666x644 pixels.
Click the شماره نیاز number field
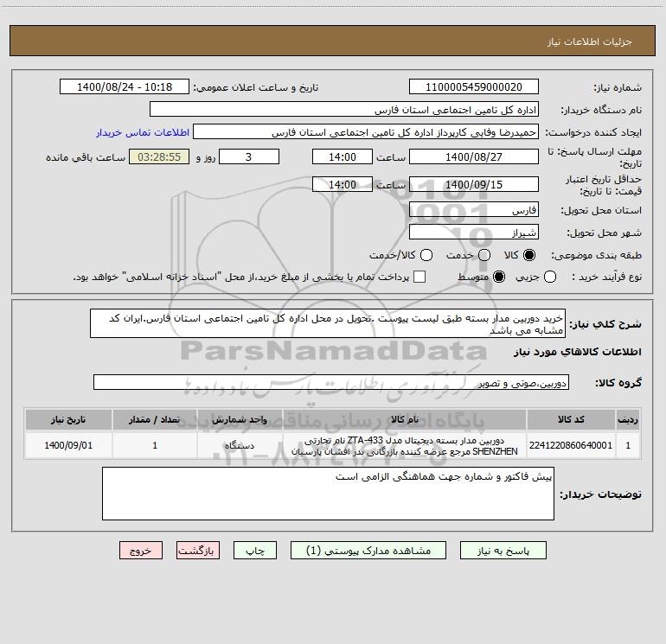pyautogui.click(x=474, y=87)
